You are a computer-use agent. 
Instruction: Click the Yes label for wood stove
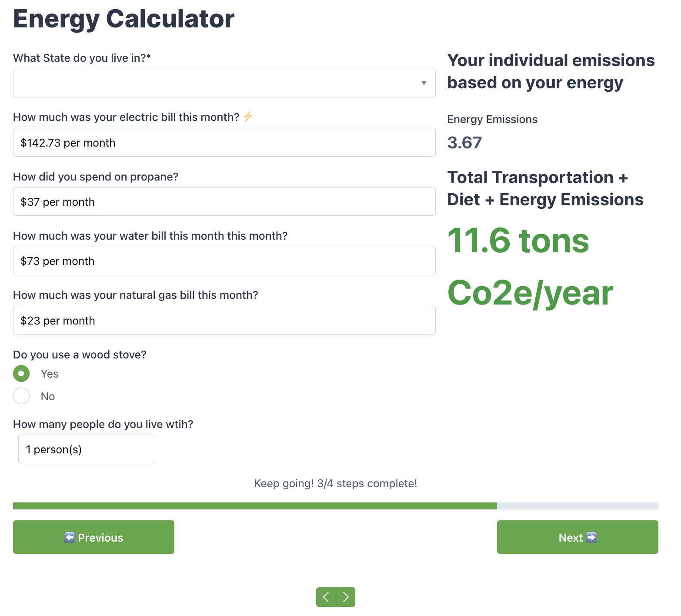pyautogui.click(x=50, y=374)
